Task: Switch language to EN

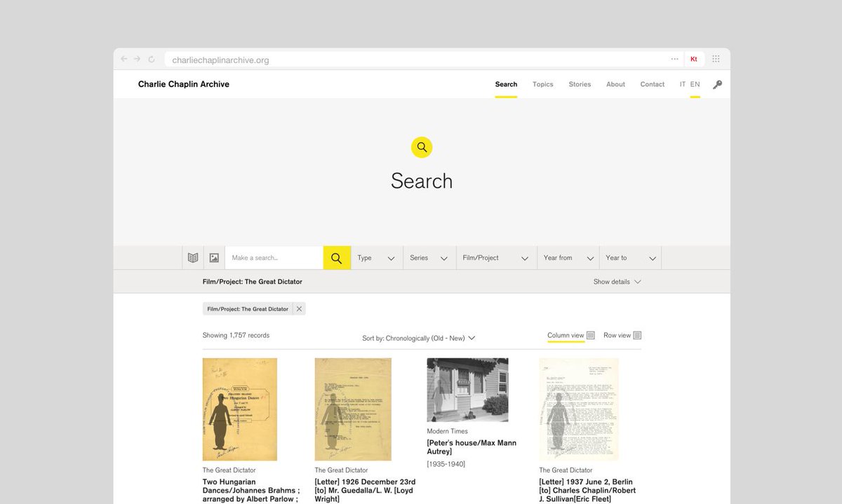Action: point(695,84)
